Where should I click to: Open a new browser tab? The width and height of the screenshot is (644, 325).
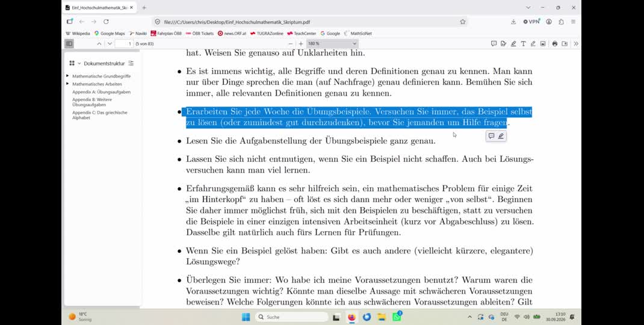[144, 8]
